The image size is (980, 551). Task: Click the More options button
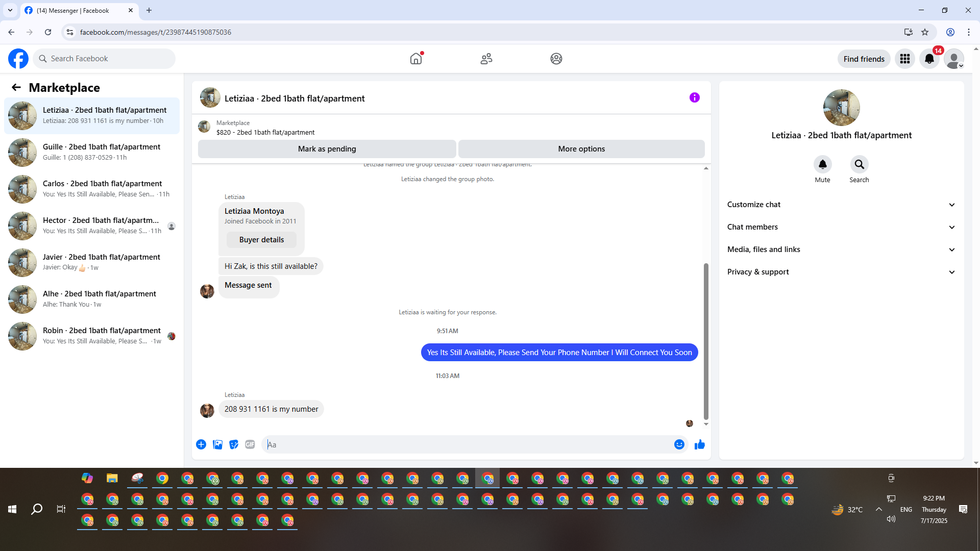click(581, 149)
